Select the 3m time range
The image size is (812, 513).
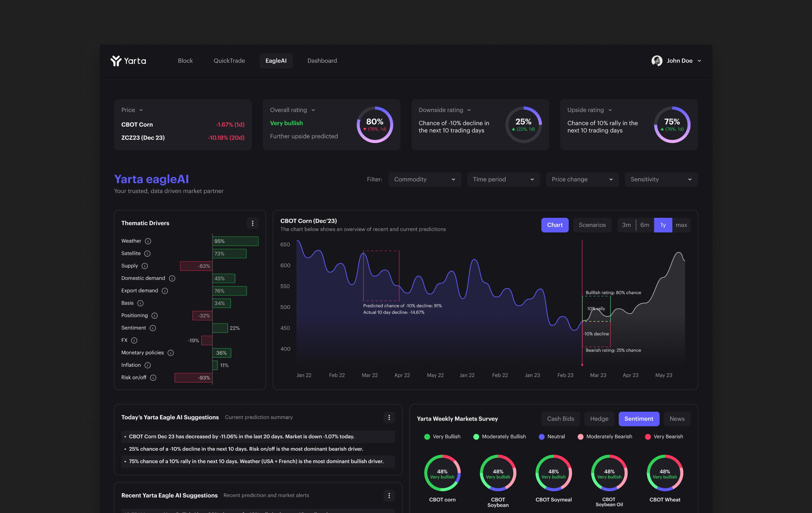(626, 225)
